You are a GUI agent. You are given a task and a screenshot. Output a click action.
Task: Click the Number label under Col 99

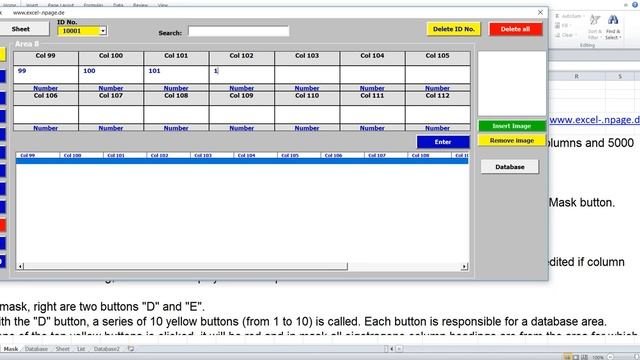(x=45, y=88)
